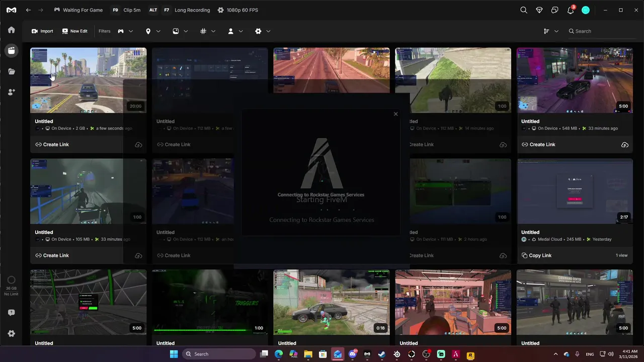
Task: Go forward with the right arrow
Action: coord(41,10)
